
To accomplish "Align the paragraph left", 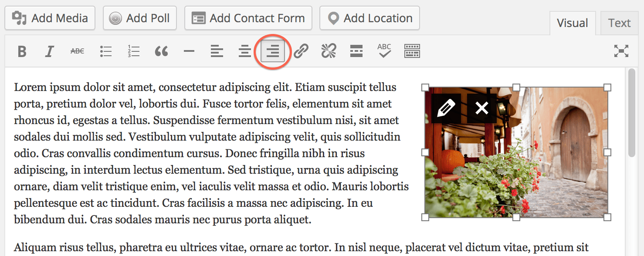I will (217, 51).
